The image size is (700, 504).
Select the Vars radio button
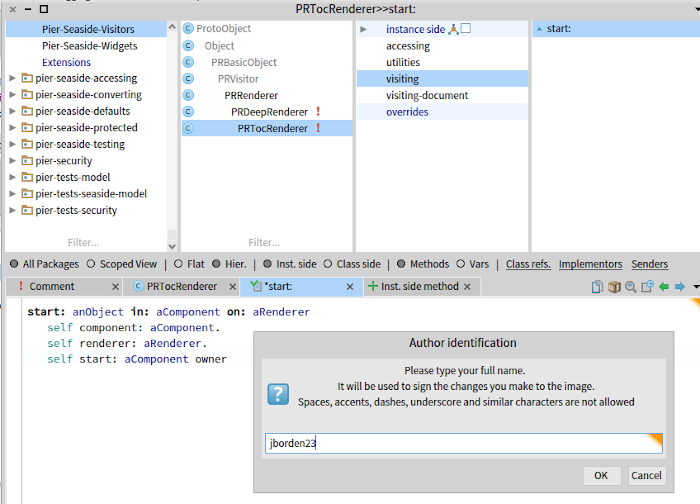[461, 264]
